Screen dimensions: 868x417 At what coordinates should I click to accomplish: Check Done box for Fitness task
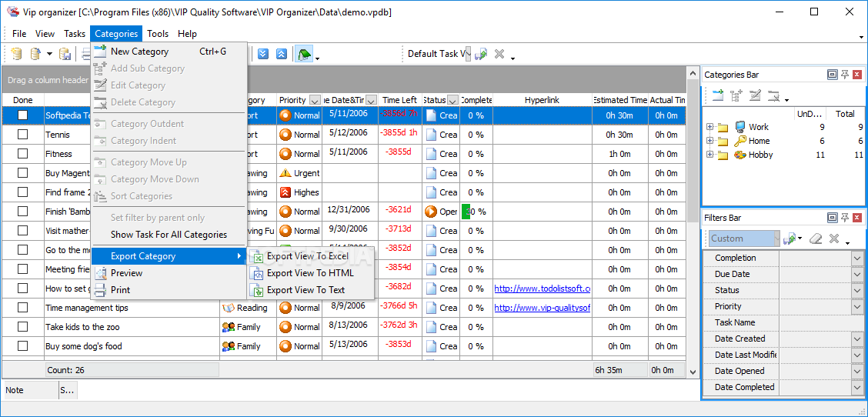coord(22,153)
